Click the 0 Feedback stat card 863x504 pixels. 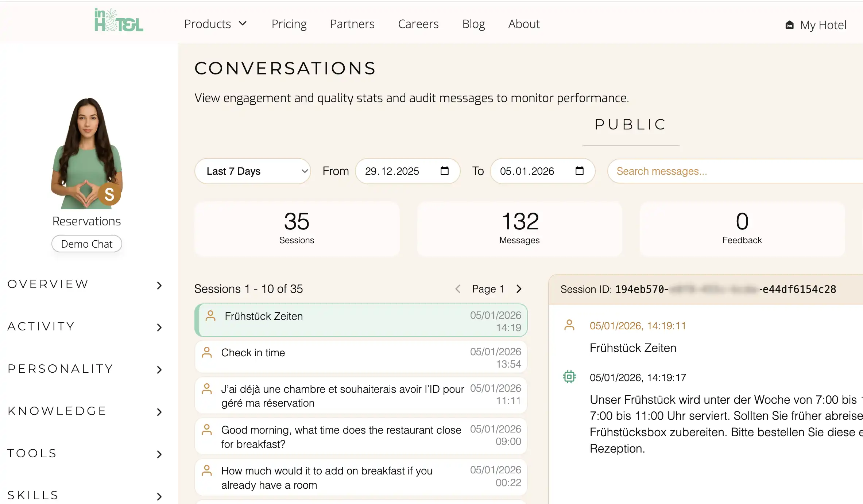[742, 229]
